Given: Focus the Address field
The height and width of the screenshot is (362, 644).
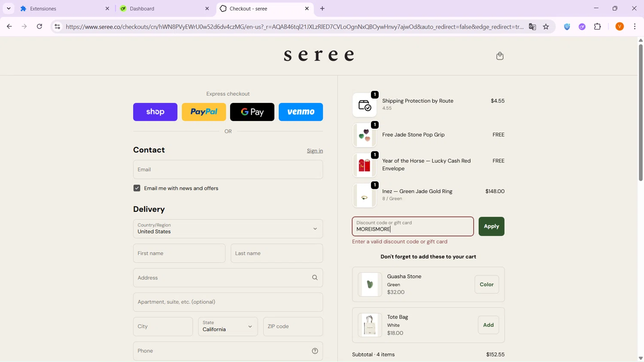Looking at the screenshot, I should pos(228,278).
